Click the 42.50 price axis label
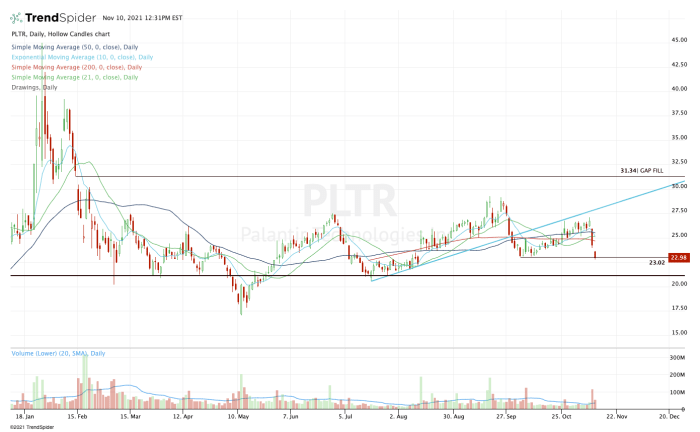Viewport: 700px width, 432px height. [x=679, y=64]
